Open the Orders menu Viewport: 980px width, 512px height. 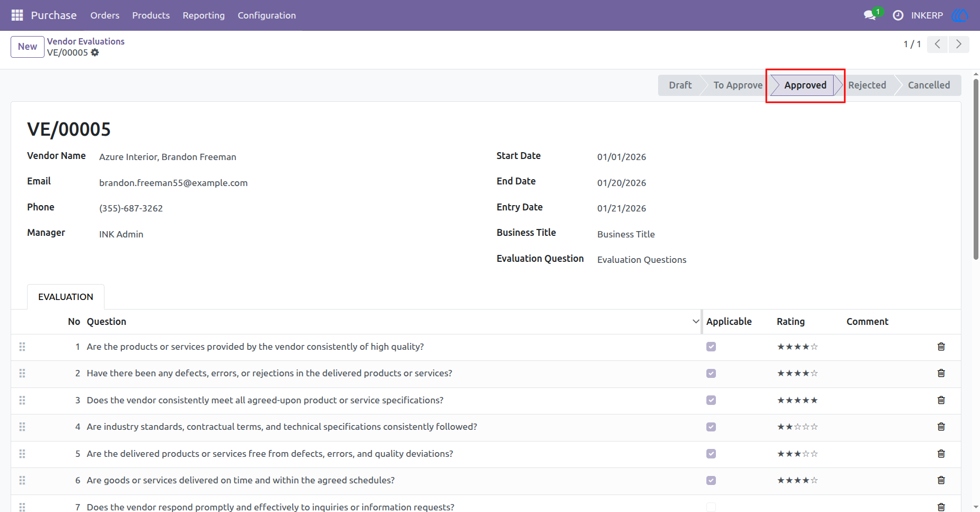tap(105, 15)
